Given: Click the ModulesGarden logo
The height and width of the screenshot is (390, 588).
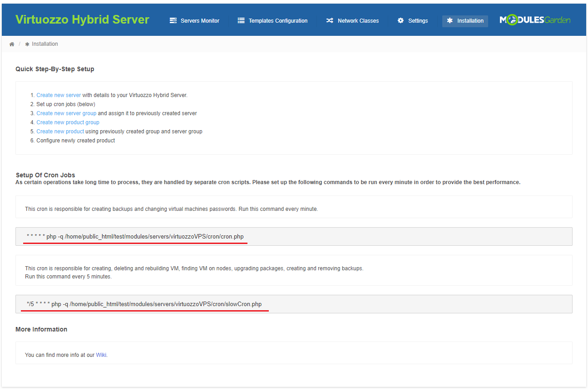Looking at the screenshot, I should coord(535,20).
